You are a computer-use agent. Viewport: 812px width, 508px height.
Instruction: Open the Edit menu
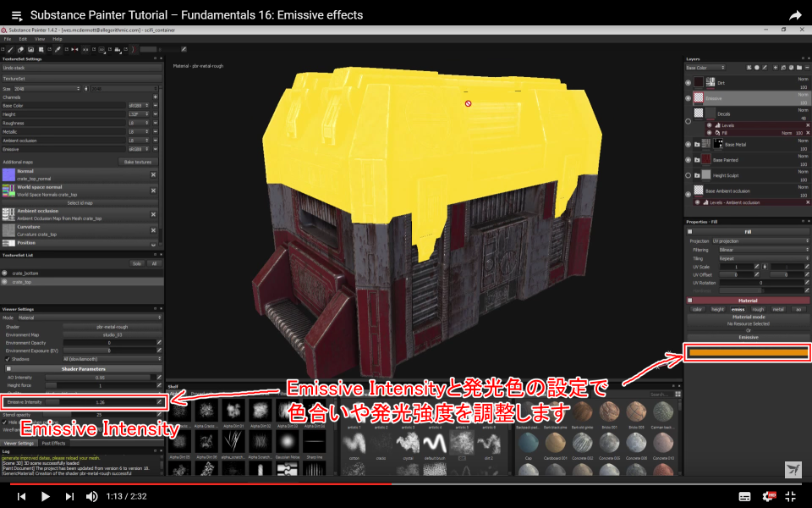click(x=23, y=39)
